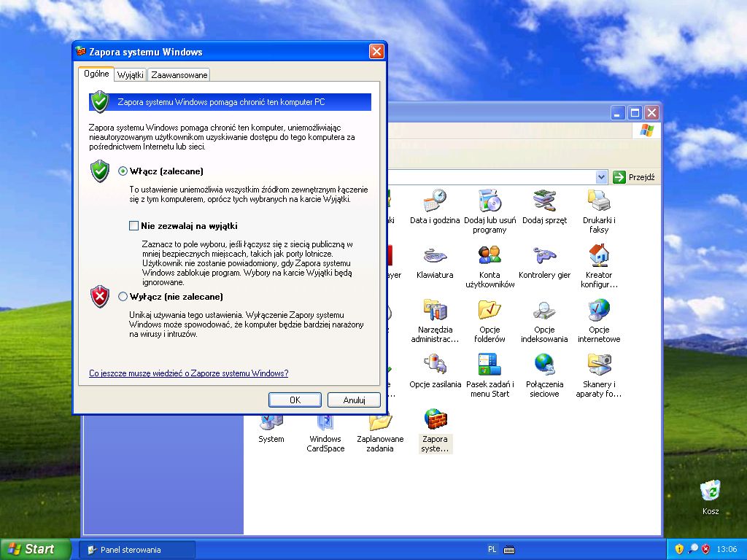Check Nie zezwalaj na wyjątki box
747x560 pixels.
point(134,226)
